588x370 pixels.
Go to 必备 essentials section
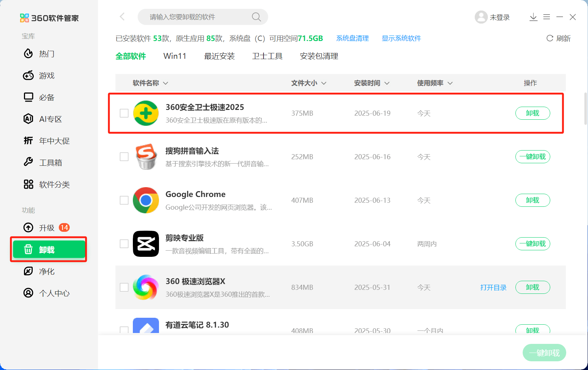tap(39, 97)
